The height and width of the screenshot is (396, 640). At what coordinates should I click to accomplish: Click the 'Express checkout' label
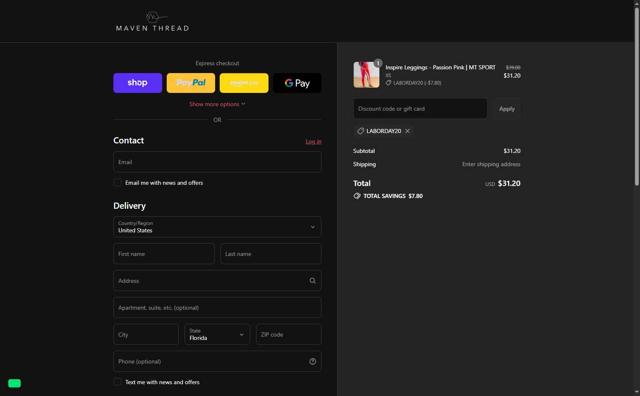[217, 63]
